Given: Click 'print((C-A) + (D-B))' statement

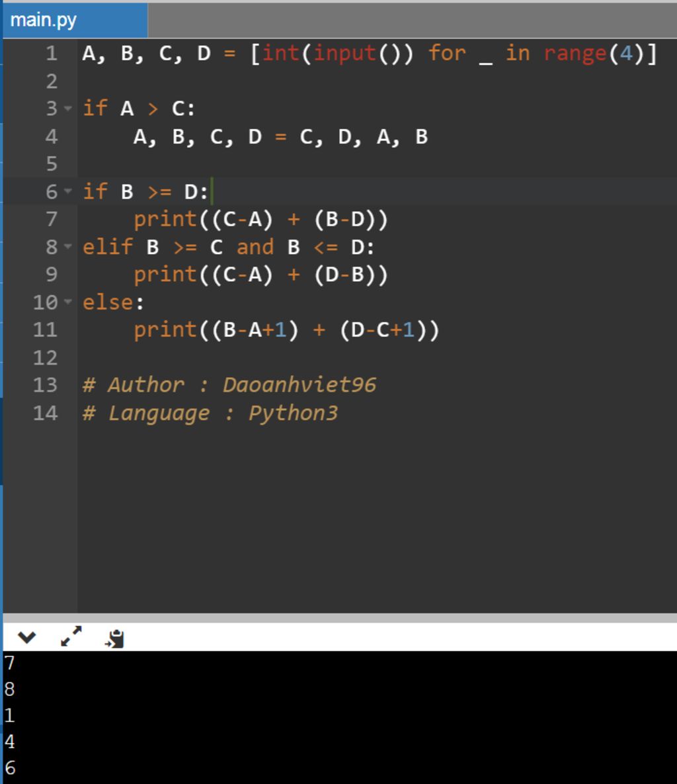Looking at the screenshot, I should pyautogui.click(x=260, y=275).
